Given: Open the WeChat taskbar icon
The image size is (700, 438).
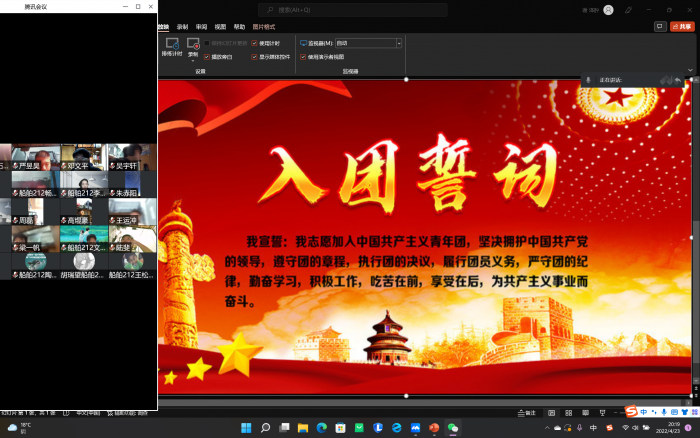Looking at the screenshot, I should click(x=453, y=428).
